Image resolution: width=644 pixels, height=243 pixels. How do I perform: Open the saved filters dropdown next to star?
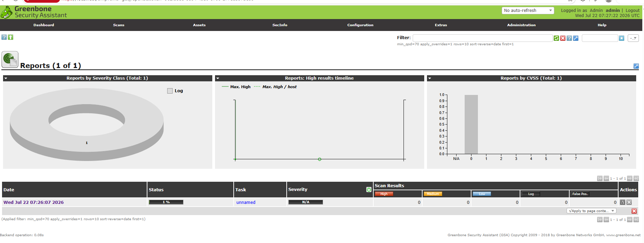pyautogui.click(x=633, y=38)
